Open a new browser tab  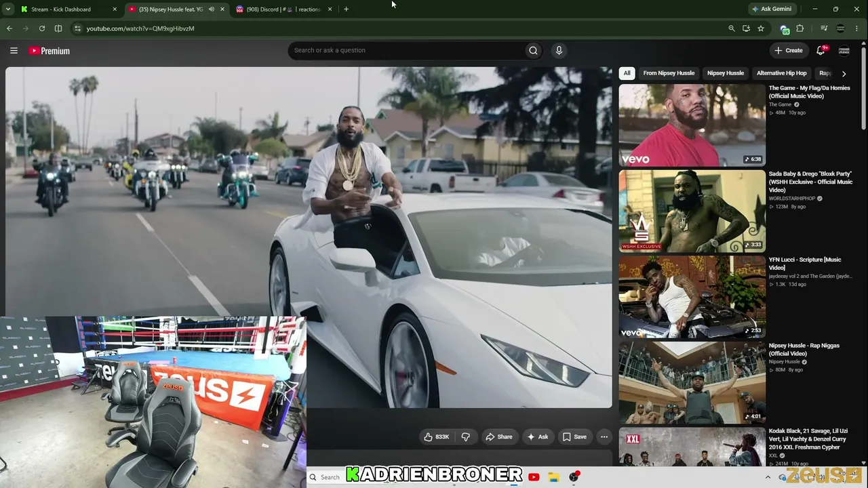click(346, 9)
